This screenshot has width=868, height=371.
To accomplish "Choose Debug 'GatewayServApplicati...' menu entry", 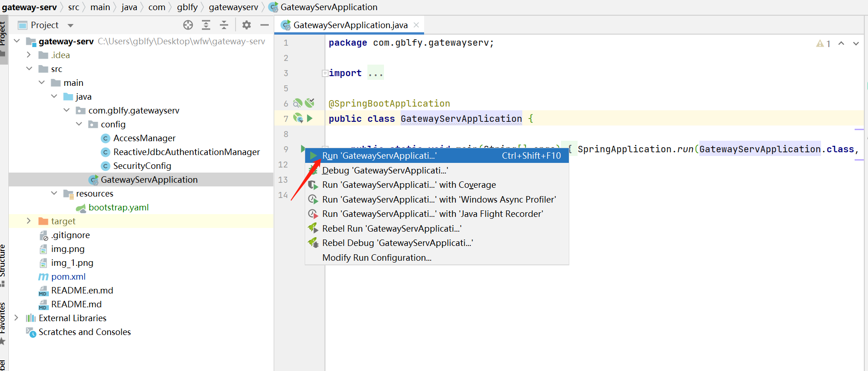I will (x=437, y=170).
